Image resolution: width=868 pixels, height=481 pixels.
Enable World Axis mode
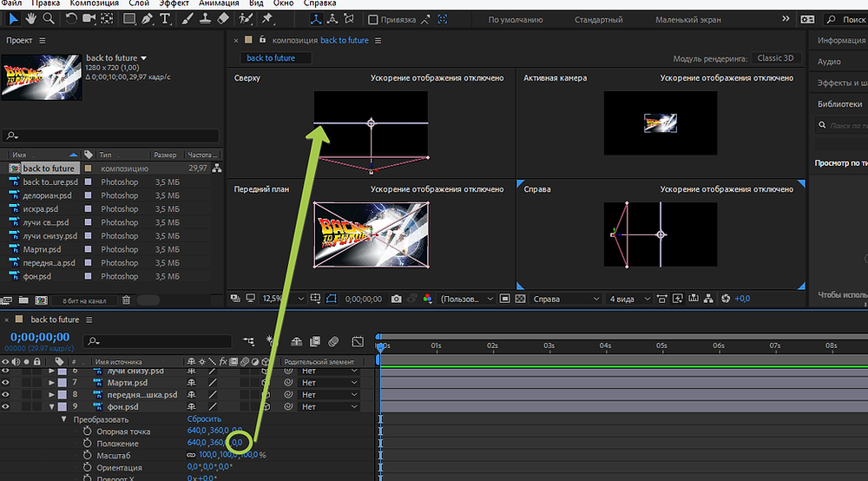[332, 19]
